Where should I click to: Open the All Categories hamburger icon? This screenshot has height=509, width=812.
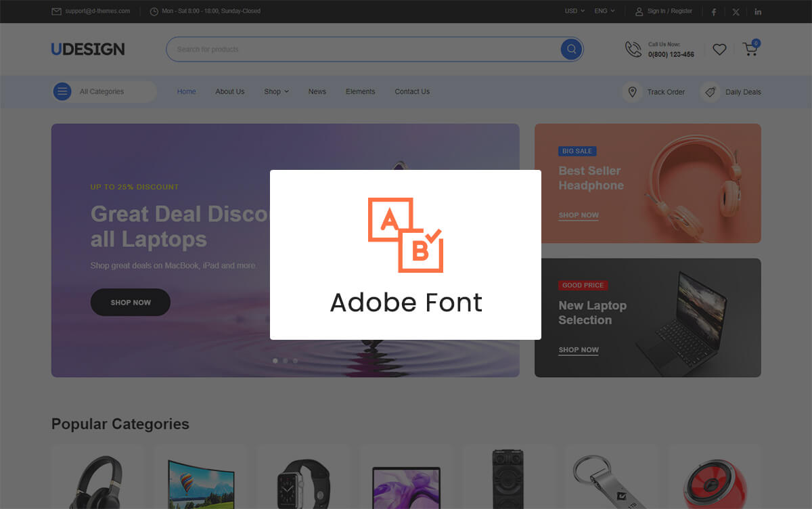(62, 91)
